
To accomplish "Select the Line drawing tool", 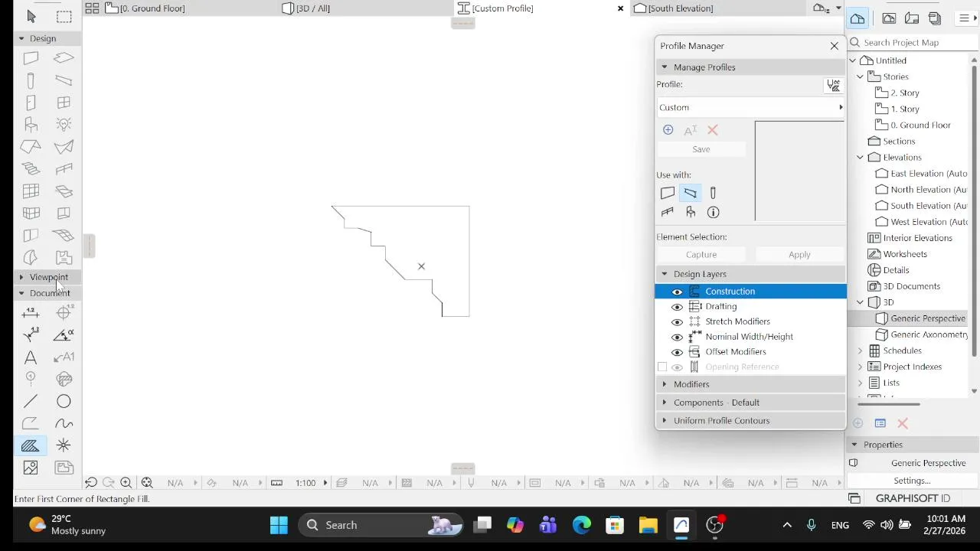I will (x=31, y=401).
